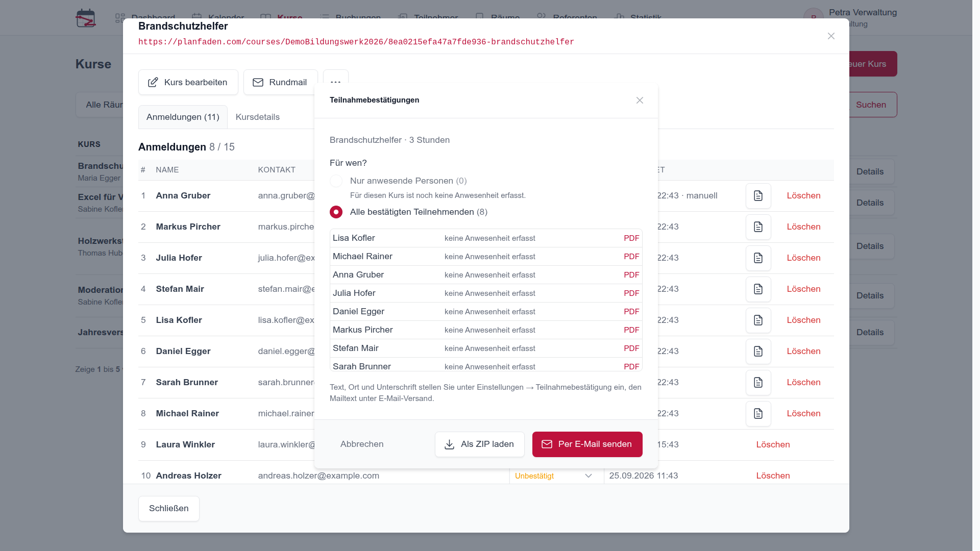Screen dimensions: 980x551
Task: Click Löschen for Anna Gruber
Action: (x=803, y=196)
